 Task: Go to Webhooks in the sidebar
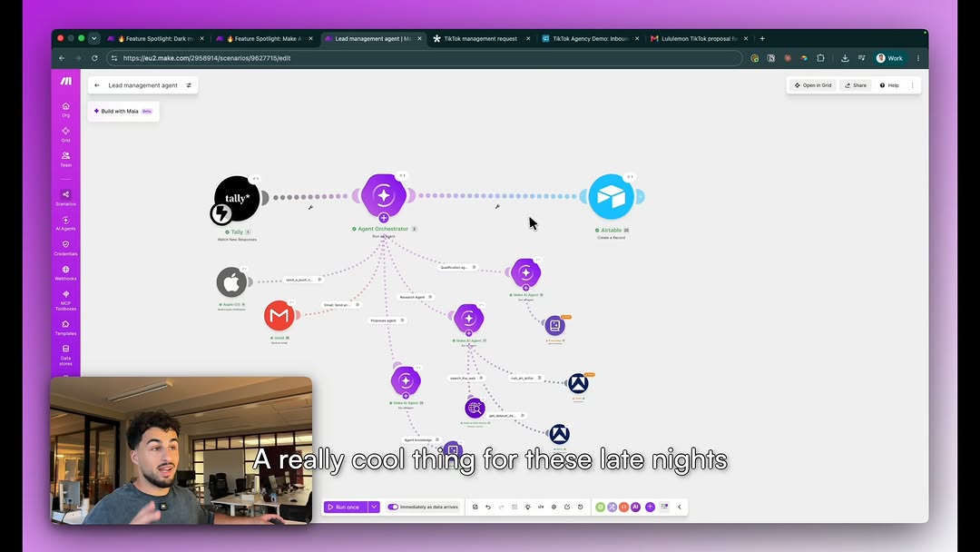pyautogui.click(x=65, y=273)
